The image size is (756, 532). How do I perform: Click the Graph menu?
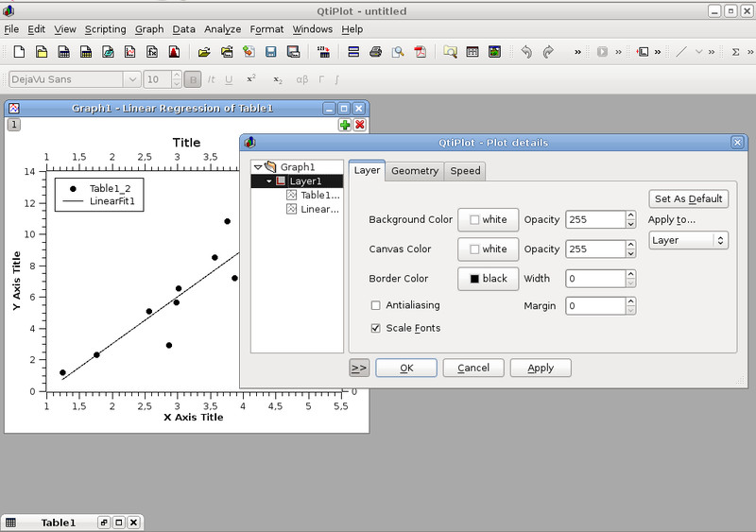[x=149, y=29]
